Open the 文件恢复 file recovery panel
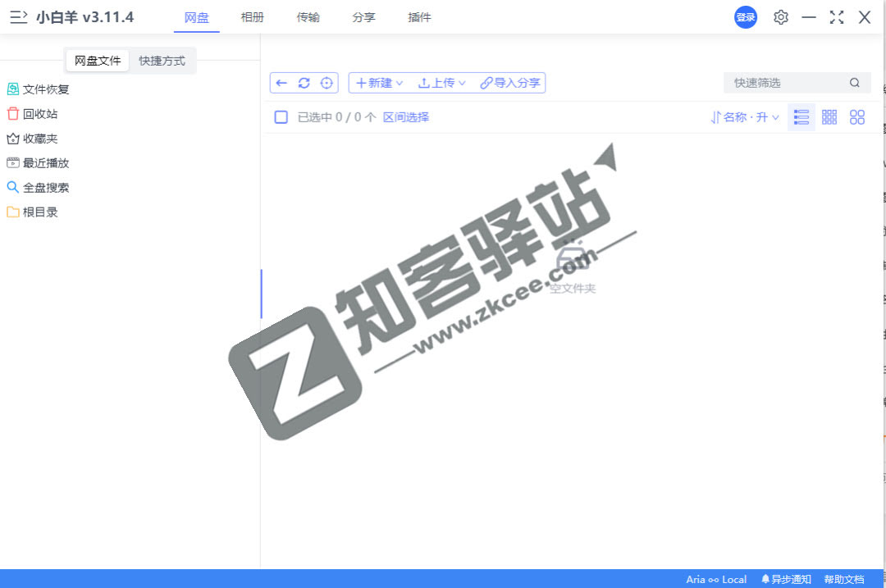The image size is (886, 588). point(39,89)
